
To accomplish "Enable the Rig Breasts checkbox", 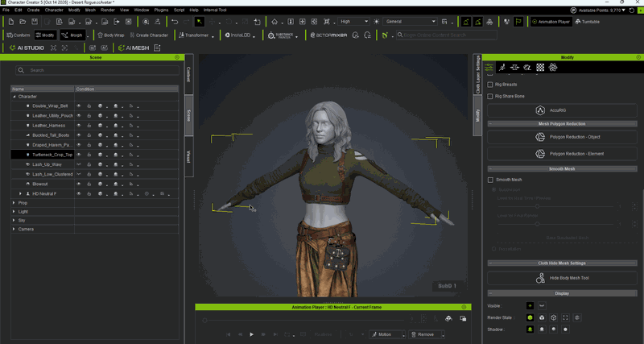I will [490, 85].
